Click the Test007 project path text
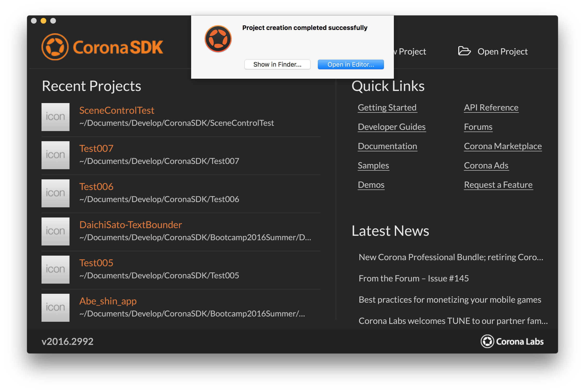The image size is (585, 392). coord(159,161)
